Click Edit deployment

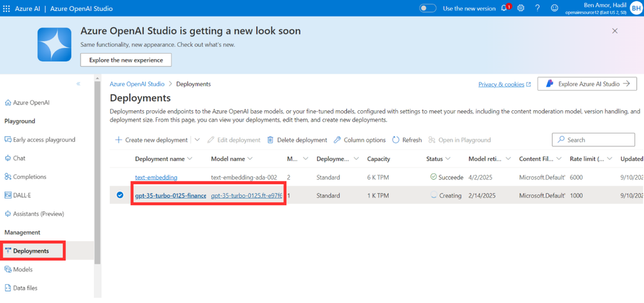[x=234, y=140]
